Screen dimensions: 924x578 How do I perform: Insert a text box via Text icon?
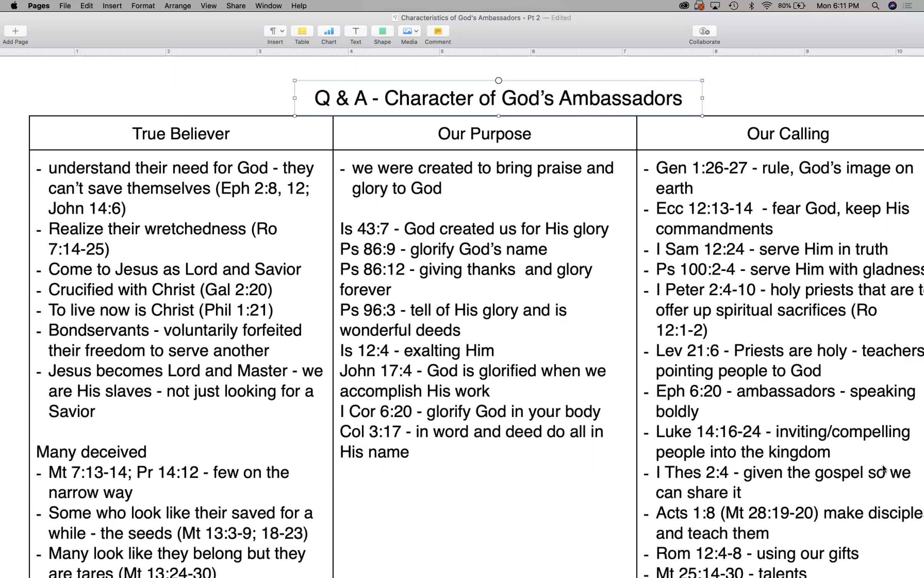[355, 31]
